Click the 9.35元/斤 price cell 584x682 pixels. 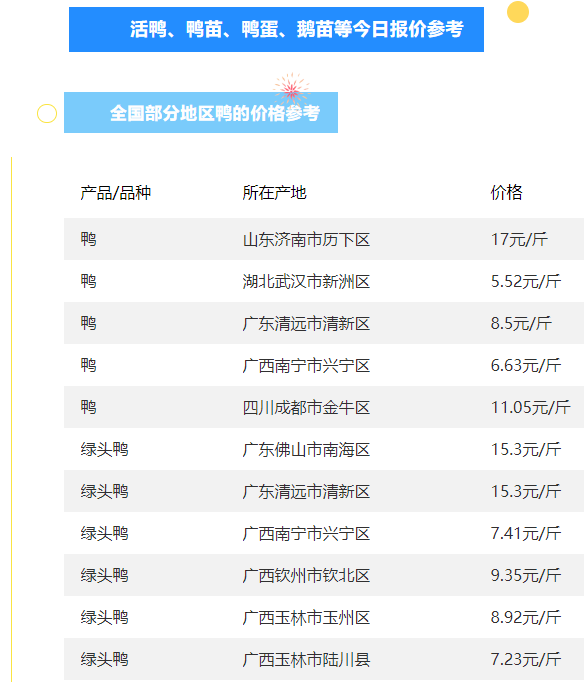click(526, 575)
